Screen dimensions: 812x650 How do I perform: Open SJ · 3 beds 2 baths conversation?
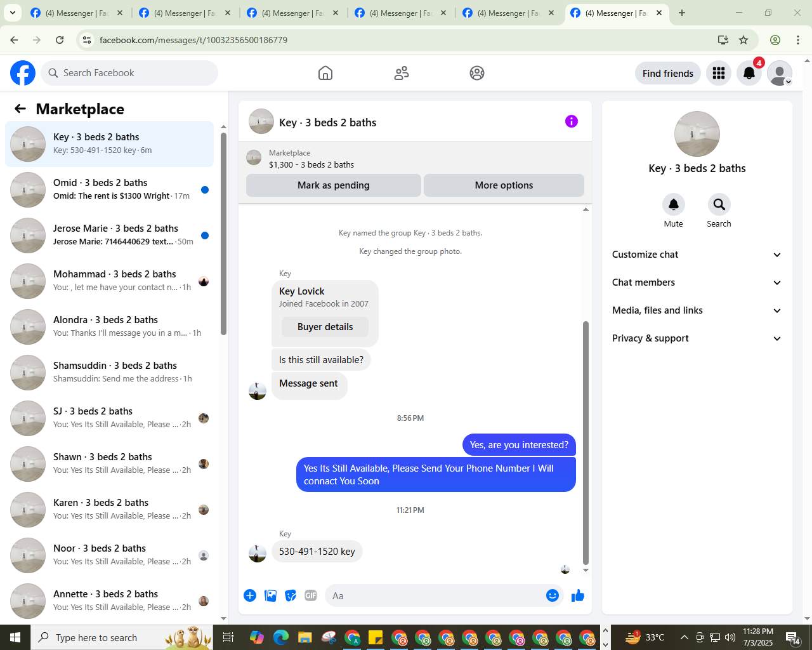point(110,418)
